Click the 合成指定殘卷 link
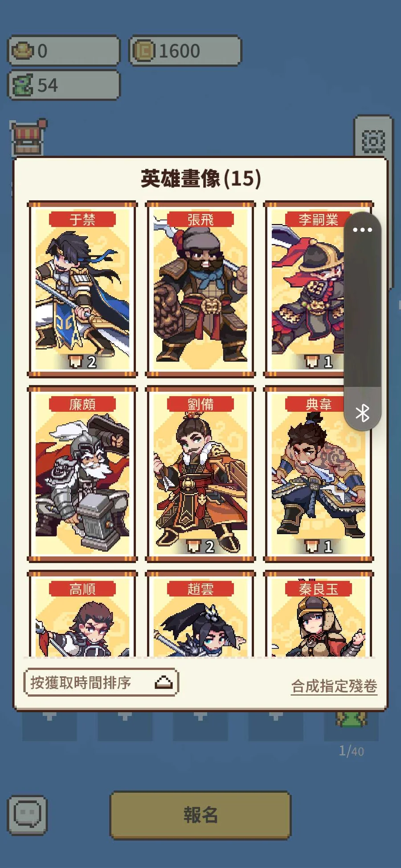 click(x=334, y=686)
